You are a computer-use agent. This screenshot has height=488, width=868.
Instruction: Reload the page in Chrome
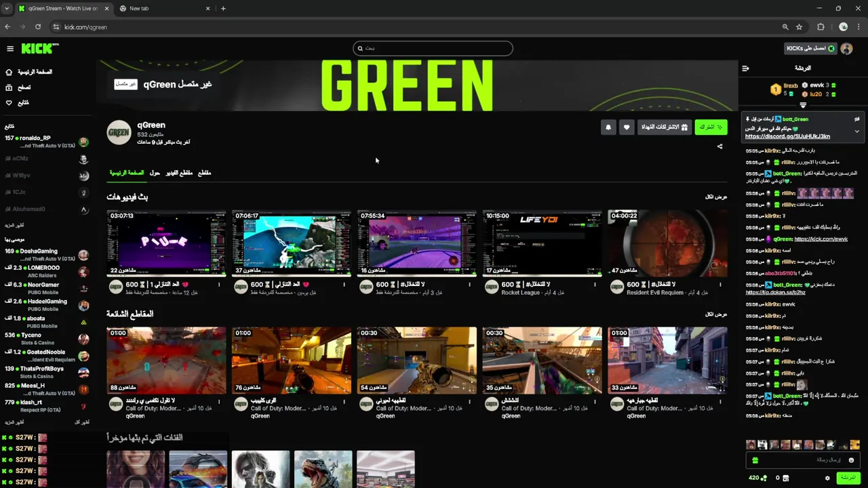pos(38,27)
